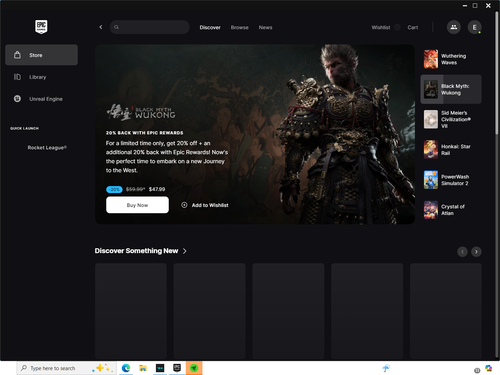
Task: Click the colorful system tray icon
Action: click(489, 368)
